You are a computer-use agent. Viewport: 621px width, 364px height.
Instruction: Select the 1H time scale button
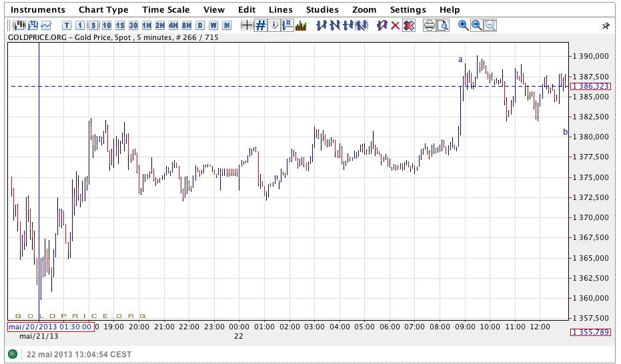tap(147, 25)
